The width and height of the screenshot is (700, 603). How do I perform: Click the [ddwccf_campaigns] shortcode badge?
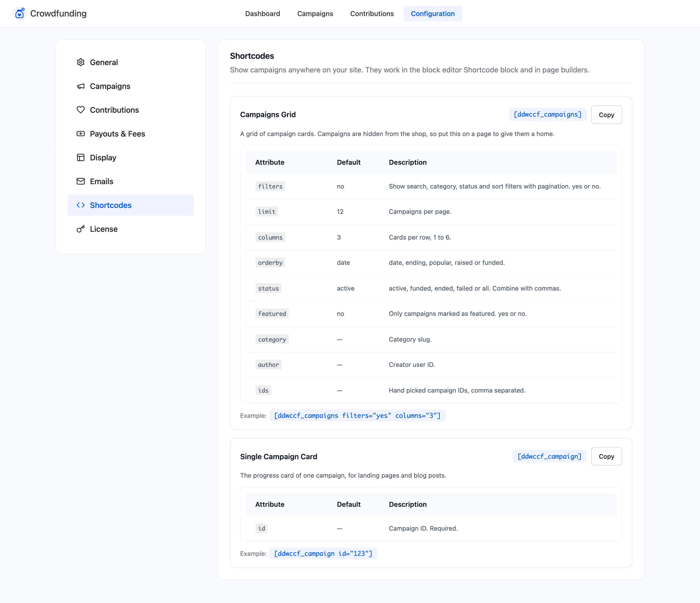click(547, 114)
